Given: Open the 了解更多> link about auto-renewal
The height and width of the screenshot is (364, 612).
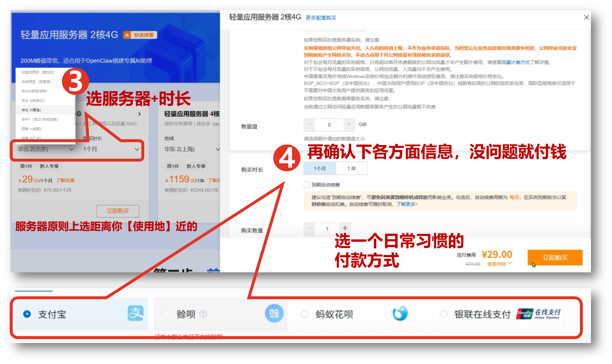Looking at the screenshot, I should click(x=407, y=204).
